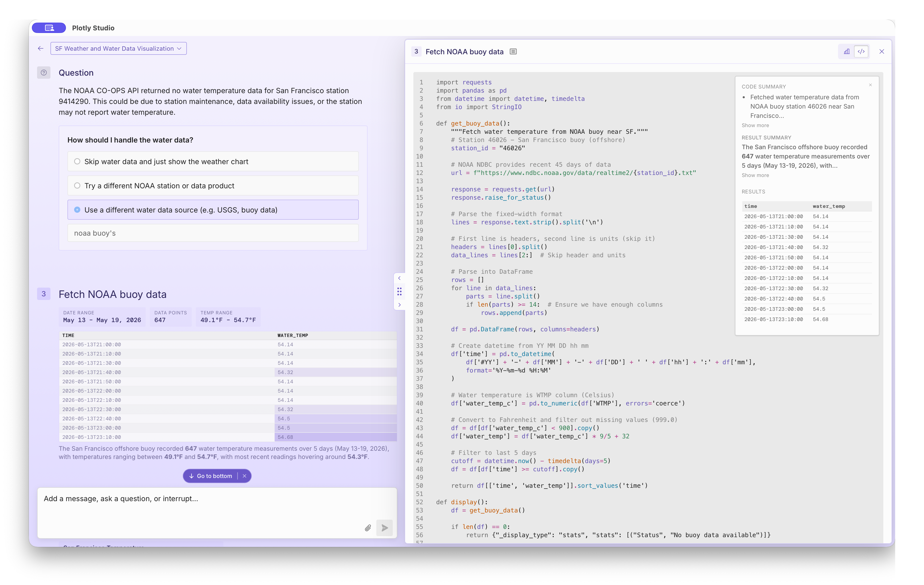Viewport: 924px width, 585px height.
Task: Click 'Show more' under Code Summary
Action: 755,126
